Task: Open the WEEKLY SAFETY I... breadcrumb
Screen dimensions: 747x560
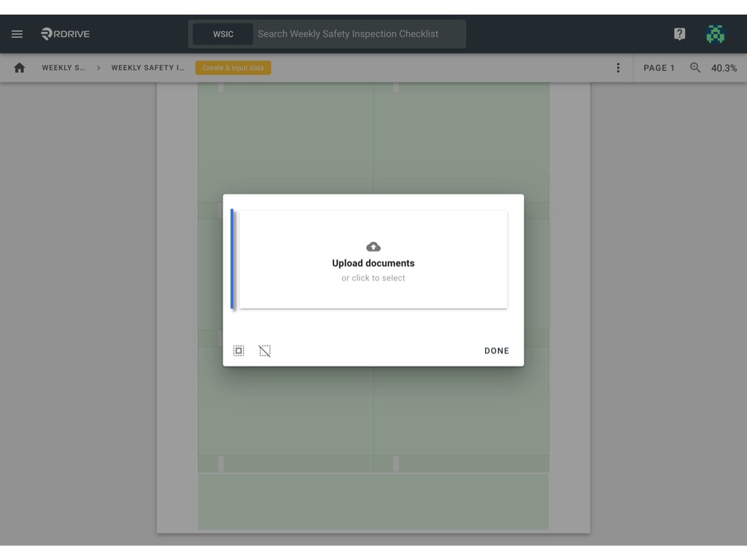Action: point(147,68)
